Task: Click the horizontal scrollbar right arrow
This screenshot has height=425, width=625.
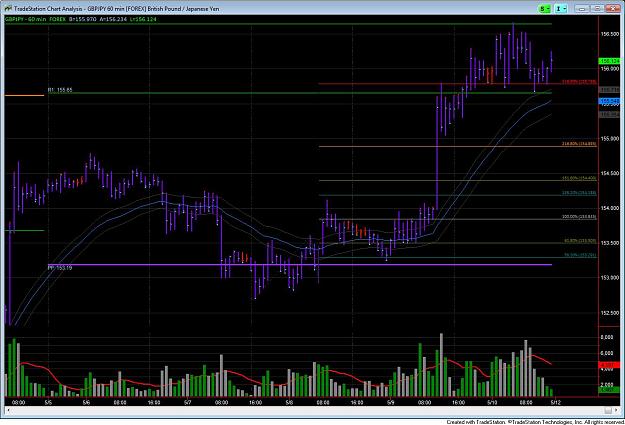Action: pyautogui.click(x=616, y=410)
